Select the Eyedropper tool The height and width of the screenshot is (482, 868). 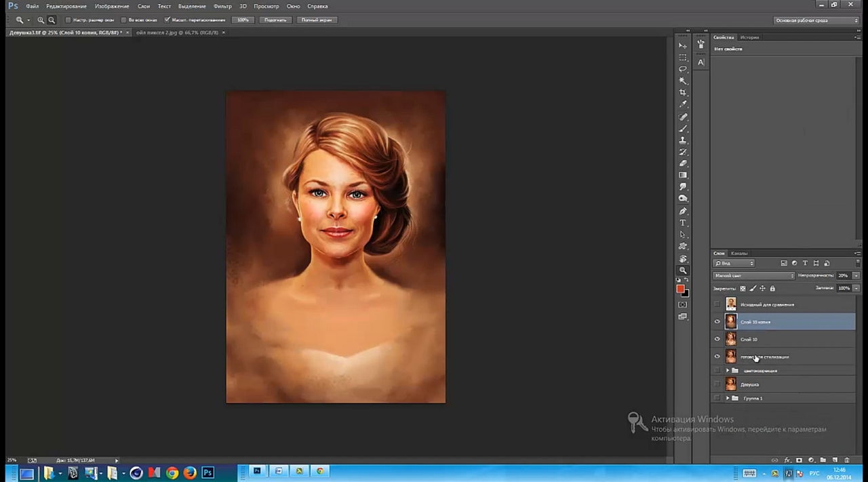pos(683,104)
